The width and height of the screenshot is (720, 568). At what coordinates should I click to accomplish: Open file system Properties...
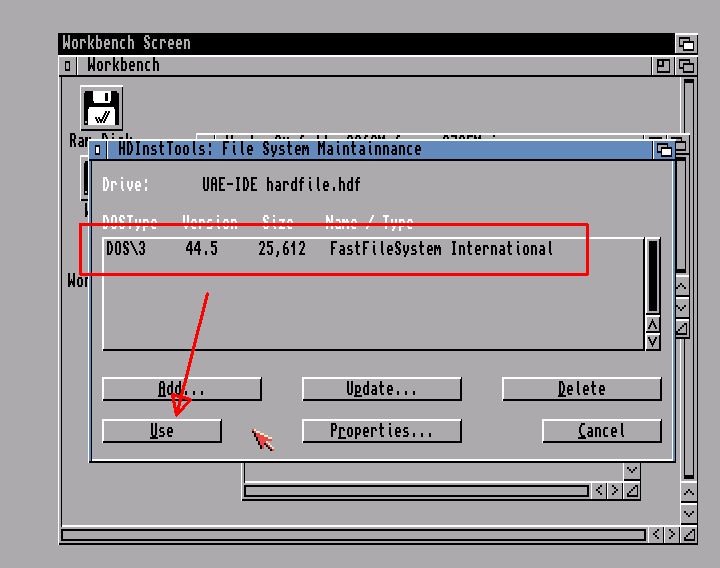[381, 431]
